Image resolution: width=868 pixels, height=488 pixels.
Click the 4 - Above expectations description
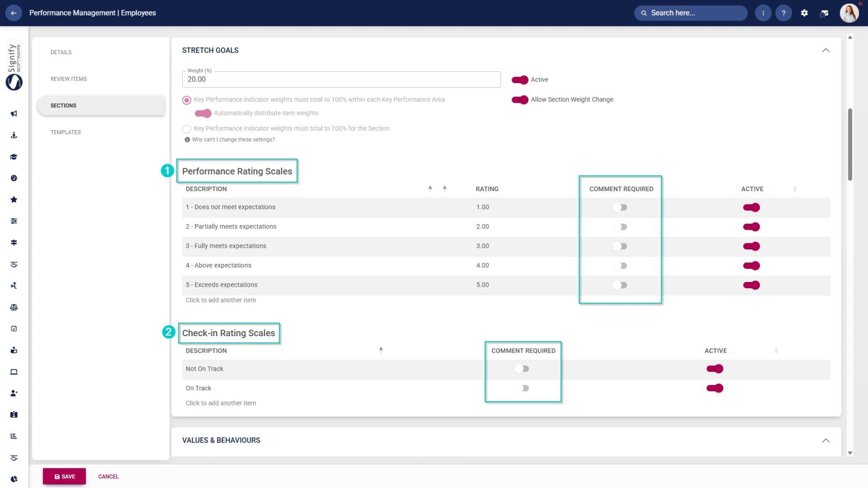[x=219, y=265]
